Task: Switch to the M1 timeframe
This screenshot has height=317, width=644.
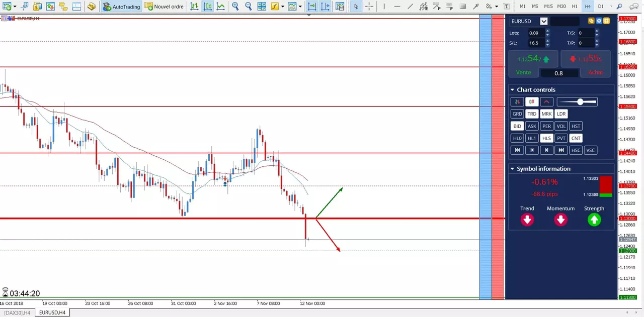Action: (522, 7)
